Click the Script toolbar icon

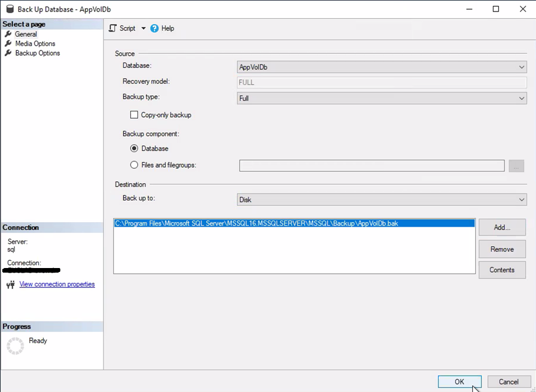[113, 28]
